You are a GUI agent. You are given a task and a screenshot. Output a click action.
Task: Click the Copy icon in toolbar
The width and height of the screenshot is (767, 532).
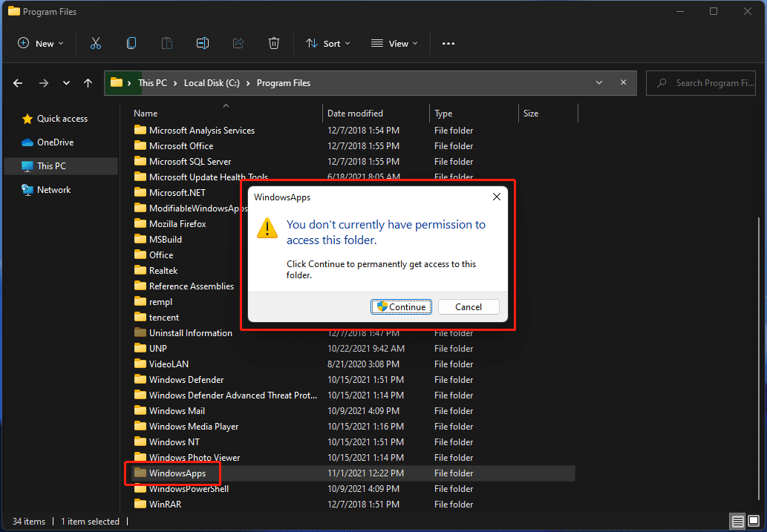coord(131,44)
